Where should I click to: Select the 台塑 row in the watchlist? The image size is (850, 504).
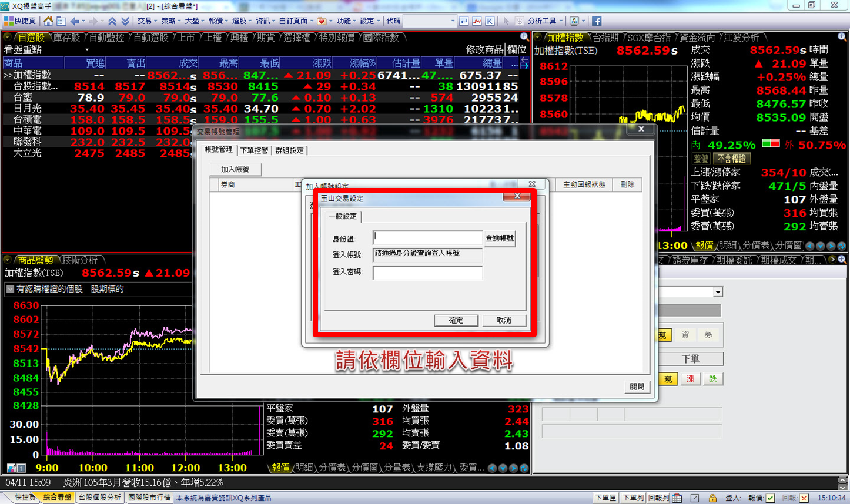point(260,98)
